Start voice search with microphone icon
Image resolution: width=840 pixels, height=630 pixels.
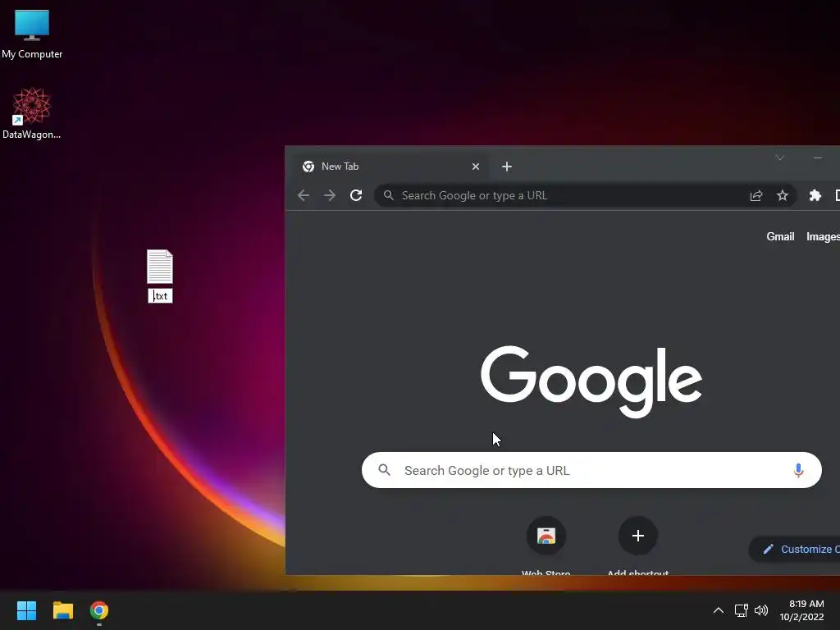point(798,470)
